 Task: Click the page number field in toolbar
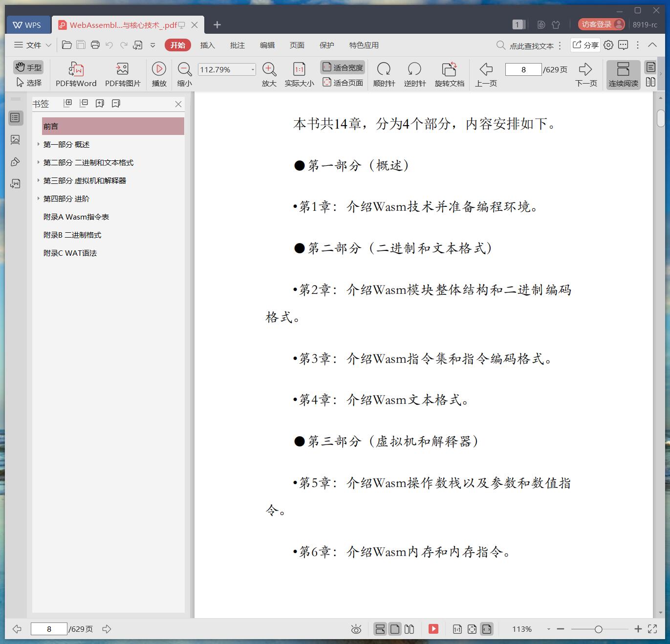click(523, 69)
